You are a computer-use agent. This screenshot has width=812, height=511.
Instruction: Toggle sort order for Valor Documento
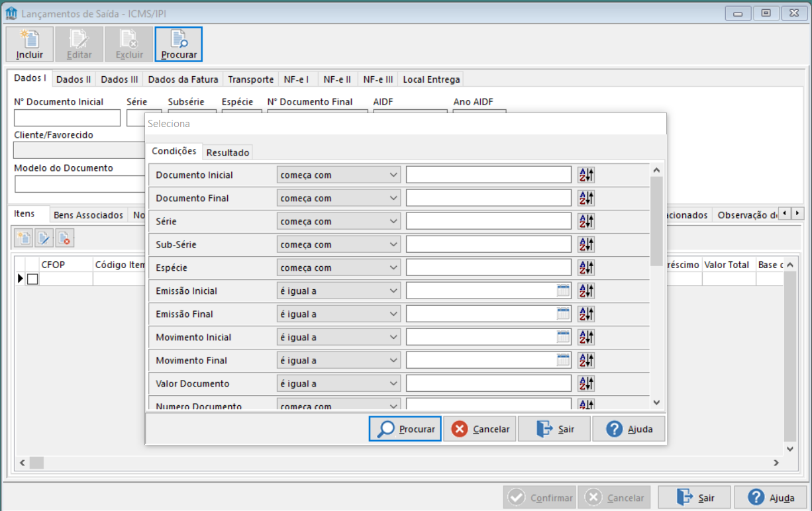(586, 383)
